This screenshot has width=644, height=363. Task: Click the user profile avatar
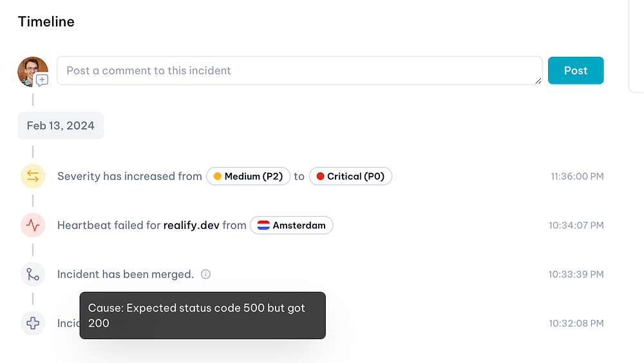(x=32, y=70)
